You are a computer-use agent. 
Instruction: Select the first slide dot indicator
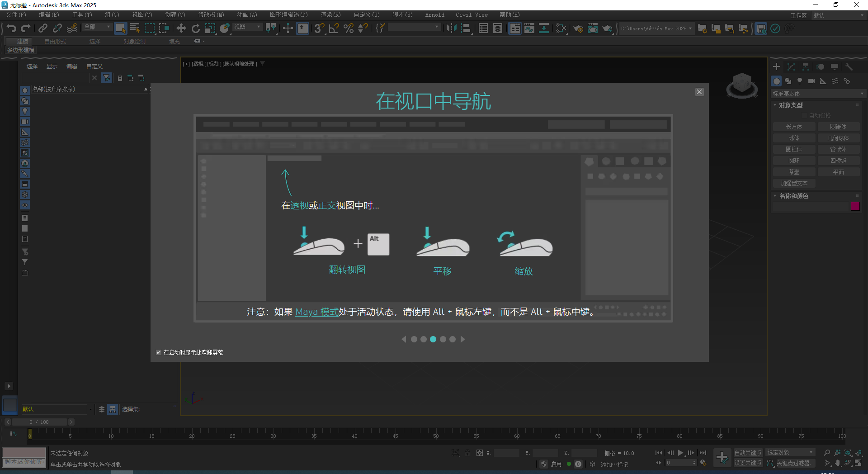pyautogui.click(x=414, y=339)
